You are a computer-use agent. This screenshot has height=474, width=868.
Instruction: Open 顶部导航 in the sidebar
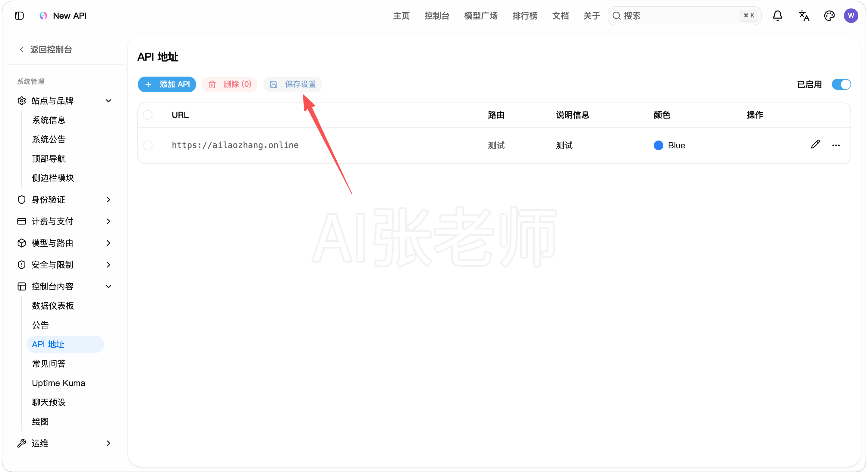point(49,158)
